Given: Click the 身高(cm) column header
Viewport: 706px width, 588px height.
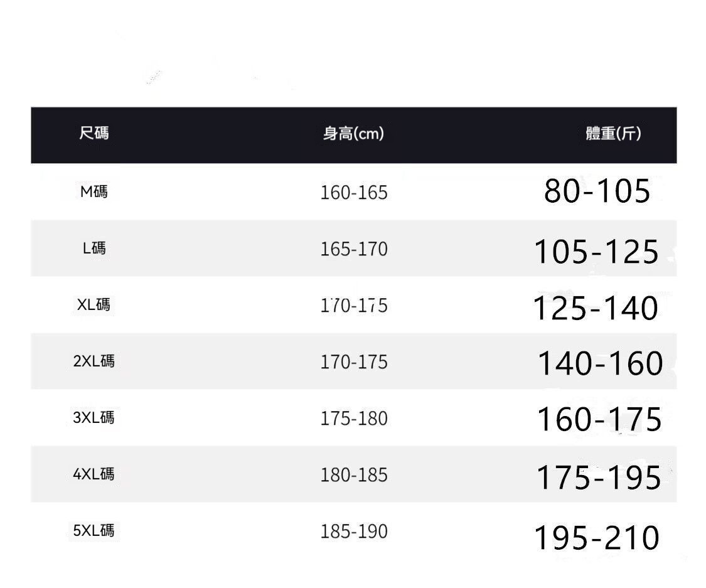Looking at the screenshot, I should point(353,134).
